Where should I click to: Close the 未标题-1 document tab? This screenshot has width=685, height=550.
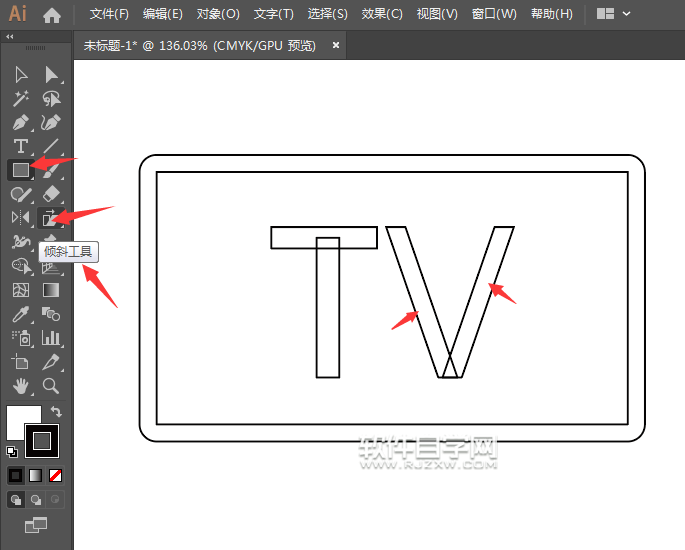(336, 45)
